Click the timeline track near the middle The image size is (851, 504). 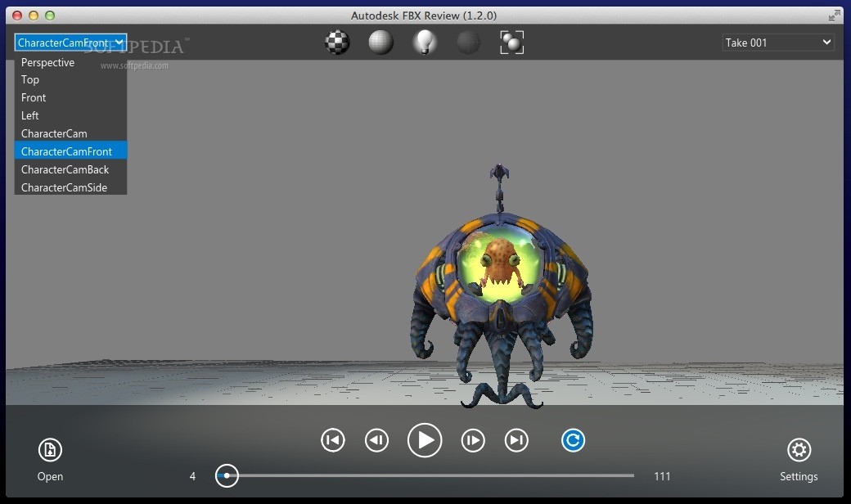[425, 476]
